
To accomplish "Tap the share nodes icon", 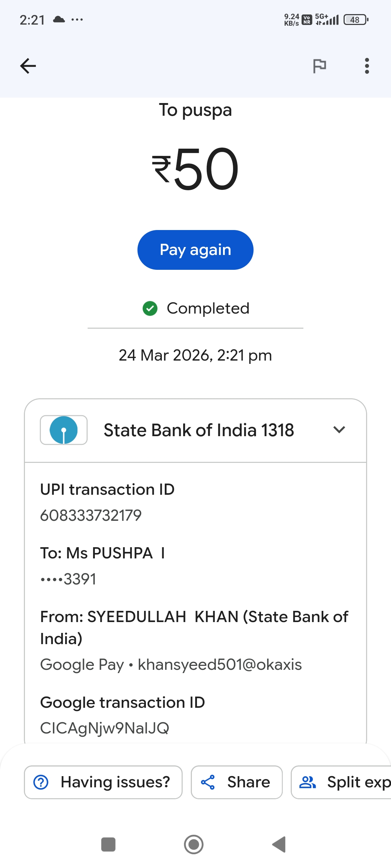I will pos(208,782).
